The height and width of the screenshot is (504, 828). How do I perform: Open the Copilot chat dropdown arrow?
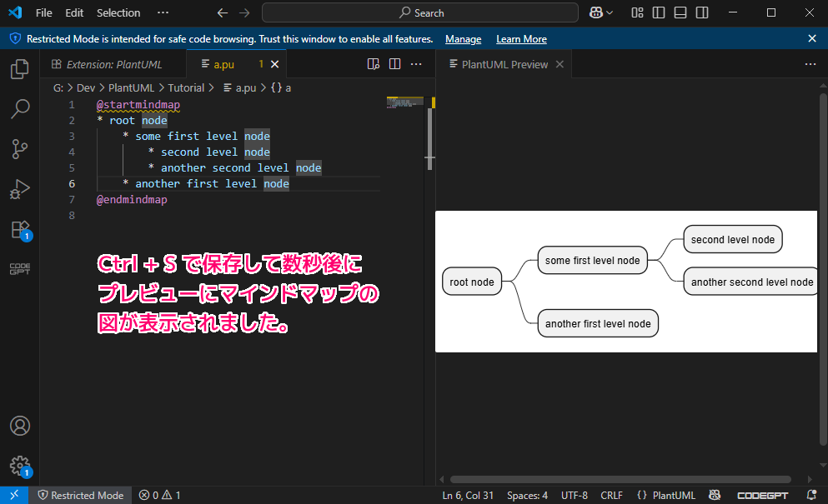(x=610, y=12)
